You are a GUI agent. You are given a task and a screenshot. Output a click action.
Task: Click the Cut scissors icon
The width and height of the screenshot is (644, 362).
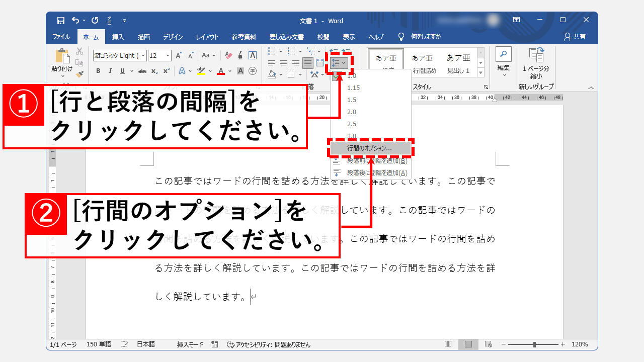coord(79,51)
